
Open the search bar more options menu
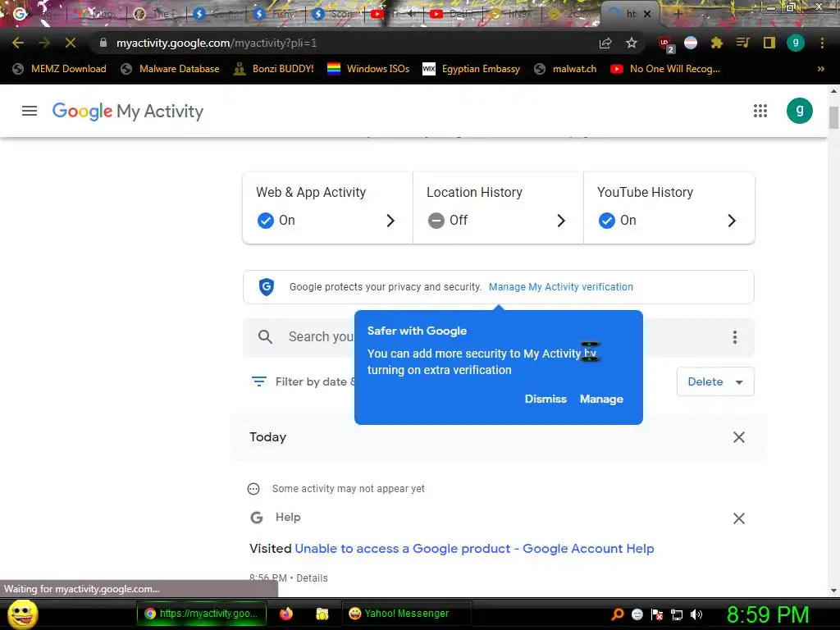click(735, 337)
